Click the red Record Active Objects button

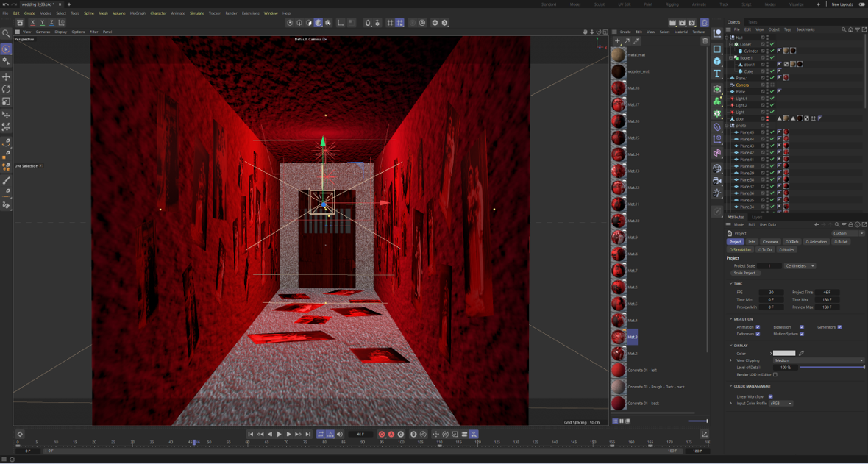click(x=382, y=435)
